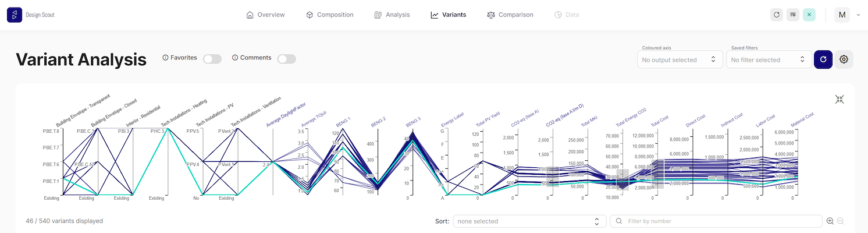
Task: Click the Design Scout logo icon
Action: tap(15, 15)
